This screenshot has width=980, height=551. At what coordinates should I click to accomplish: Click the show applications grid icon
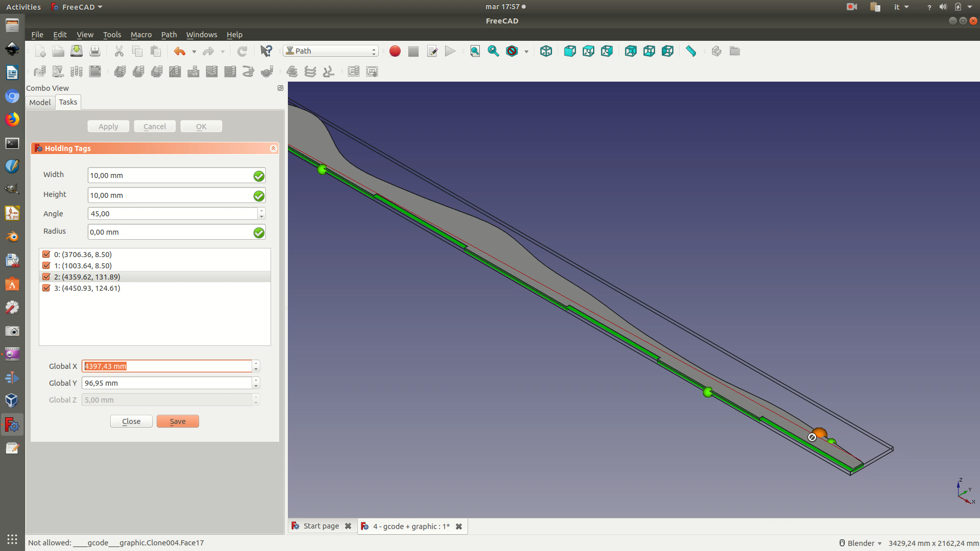click(x=12, y=539)
